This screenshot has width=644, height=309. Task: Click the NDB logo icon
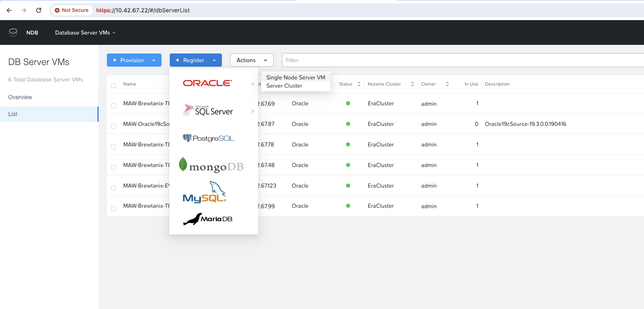tap(13, 33)
